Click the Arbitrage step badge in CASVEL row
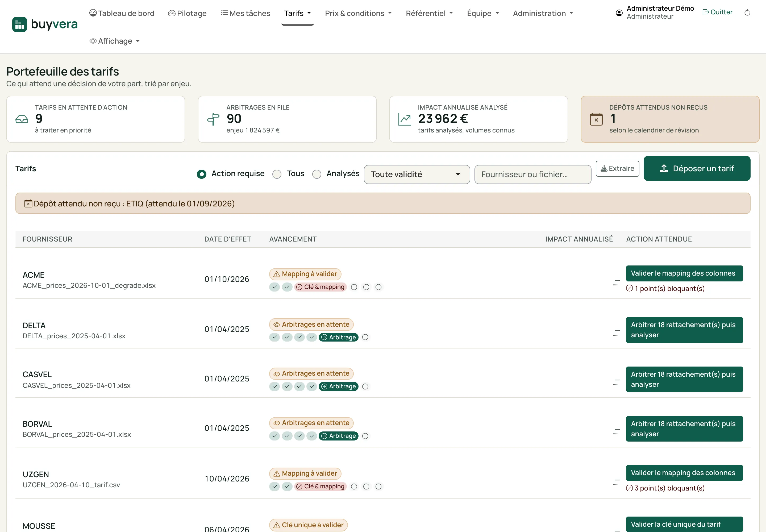 click(339, 387)
